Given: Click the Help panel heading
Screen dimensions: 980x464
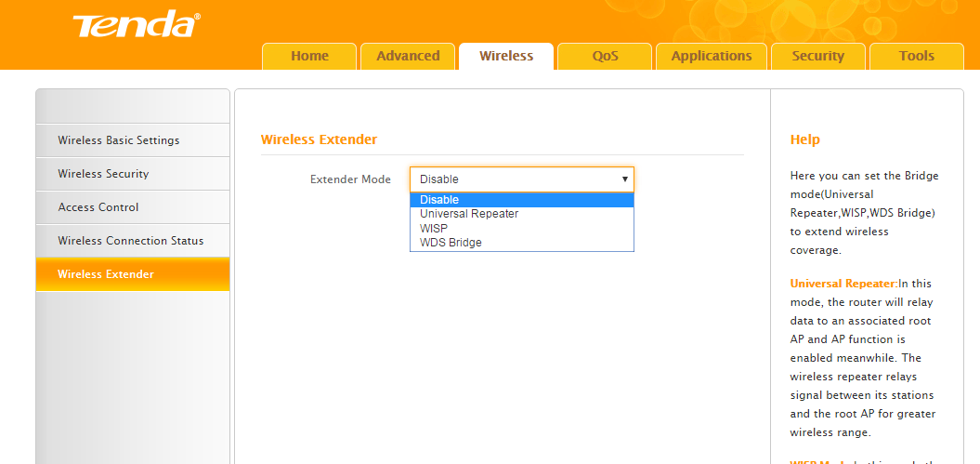Looking at the screenshot, I should pyautogui.click(x=804, y=139).
